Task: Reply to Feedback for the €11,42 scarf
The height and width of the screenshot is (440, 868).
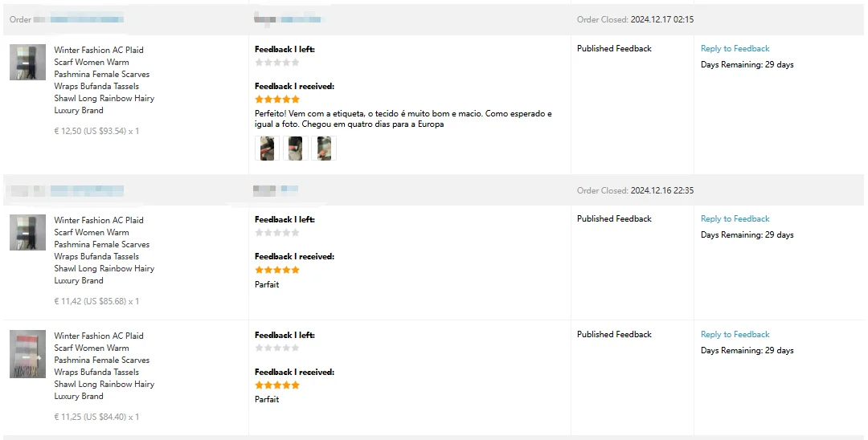Action: pos(735,219)
